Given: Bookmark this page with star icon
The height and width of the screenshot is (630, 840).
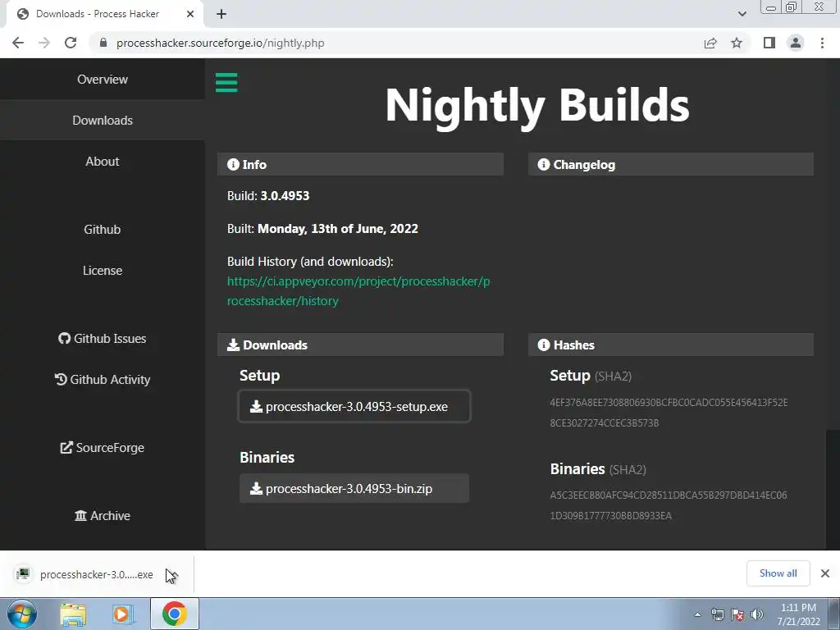Looking at the screenshot, I should pos(737,43).
